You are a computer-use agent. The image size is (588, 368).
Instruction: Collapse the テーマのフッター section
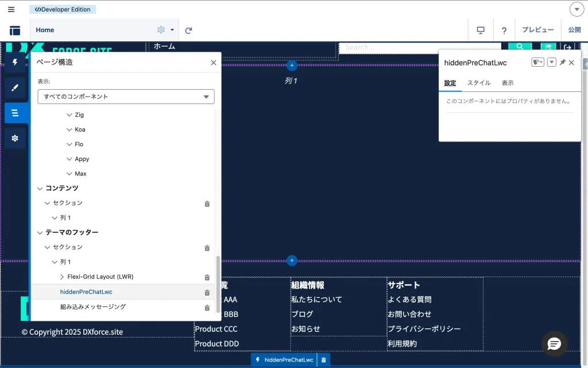40,233
